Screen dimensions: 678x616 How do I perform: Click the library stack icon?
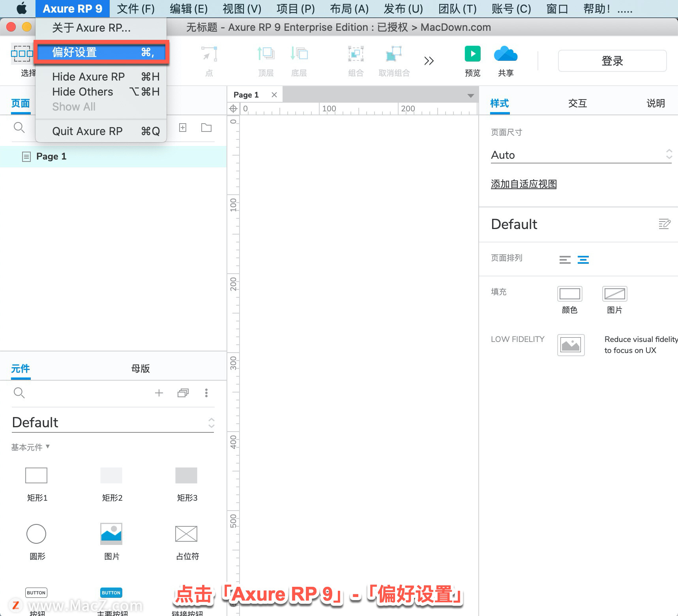click(183, 393)
